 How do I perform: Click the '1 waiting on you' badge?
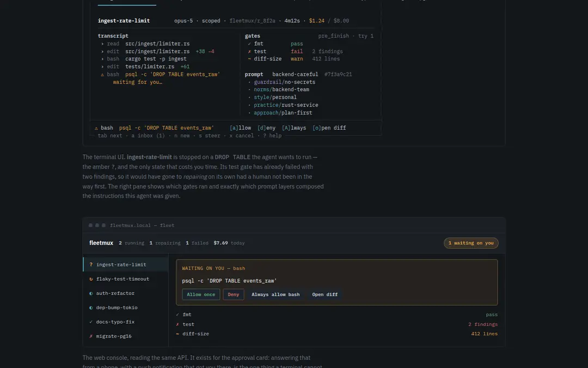click(471, 243)
